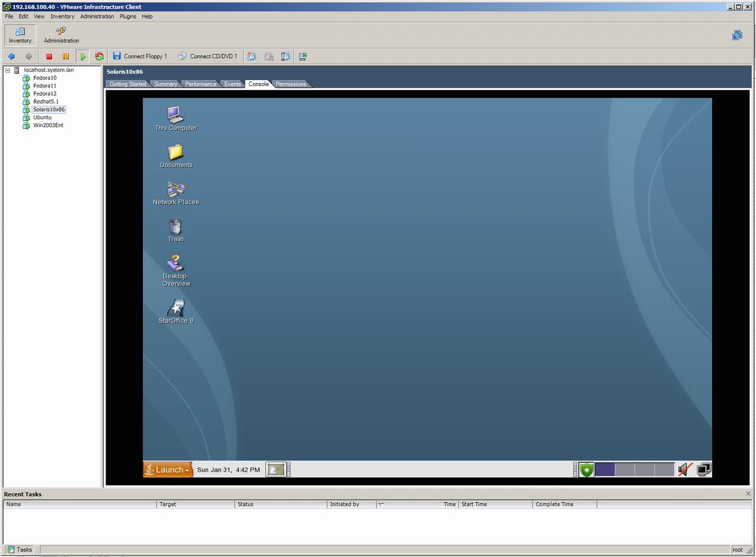This screenshot has width=756, height=557.
Task: Sort Recent Tasks by Status column
Action: coord(281,504)
